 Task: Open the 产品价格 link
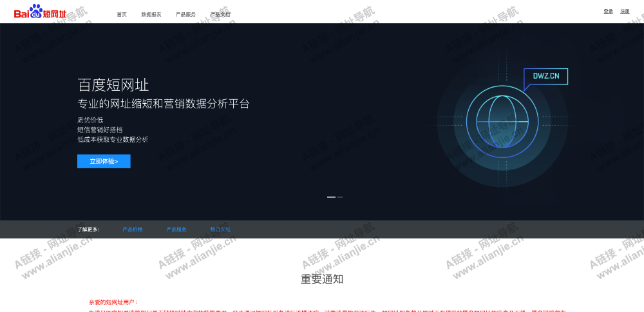coord(133,229)
